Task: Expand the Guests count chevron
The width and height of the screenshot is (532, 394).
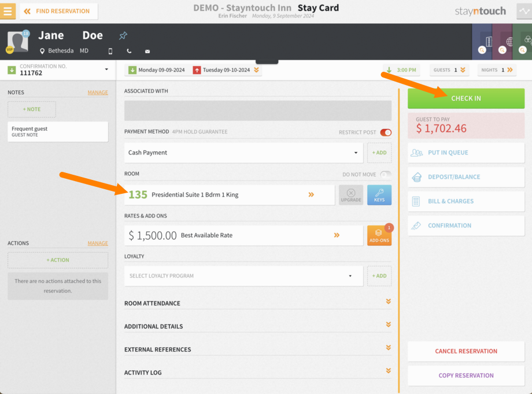Action: coord(463,70)
